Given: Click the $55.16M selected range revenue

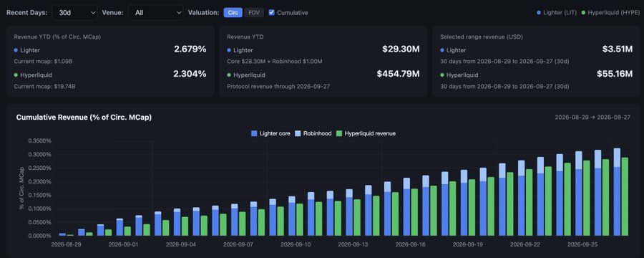Looking at the screenshot, I should pos(615,74).
